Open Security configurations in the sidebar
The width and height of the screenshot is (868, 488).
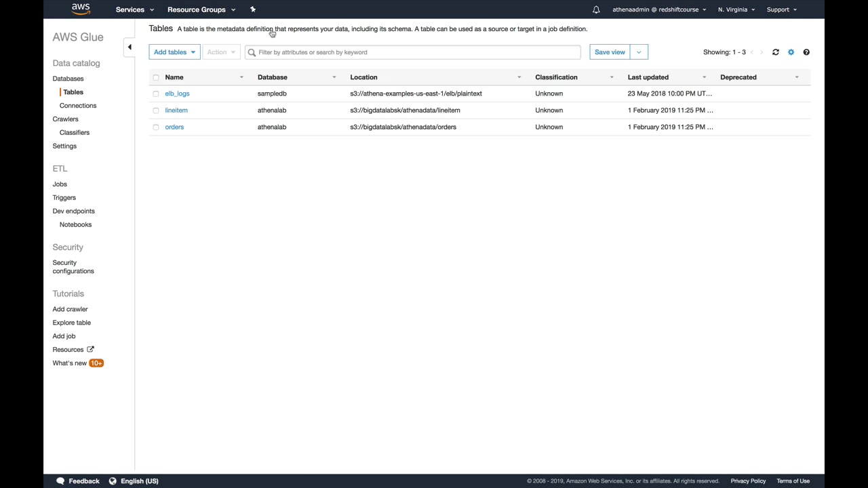[x=73, y=267]
